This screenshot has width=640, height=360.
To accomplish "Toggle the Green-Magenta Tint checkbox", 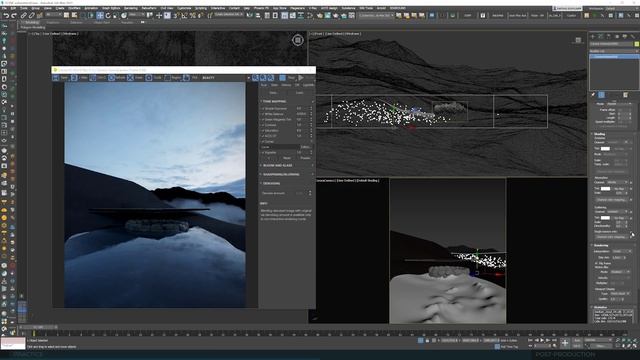I will tap(263, 120).
